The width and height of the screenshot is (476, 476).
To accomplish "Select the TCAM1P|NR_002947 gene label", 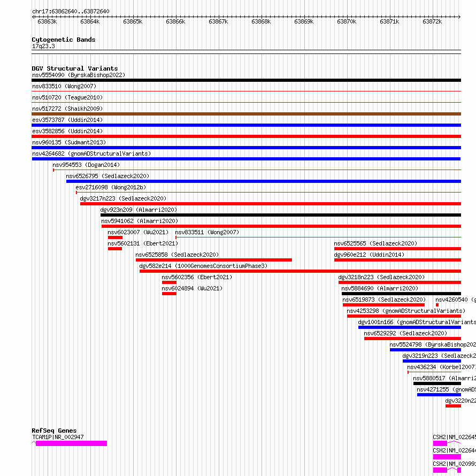I will coord(58,437).
